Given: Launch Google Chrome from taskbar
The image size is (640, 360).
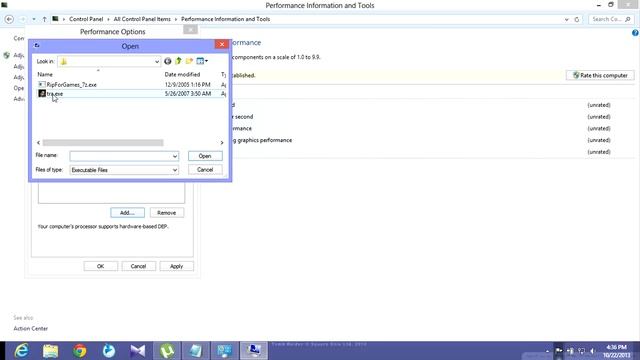Looking at the screenshot, I should [80, 351].
